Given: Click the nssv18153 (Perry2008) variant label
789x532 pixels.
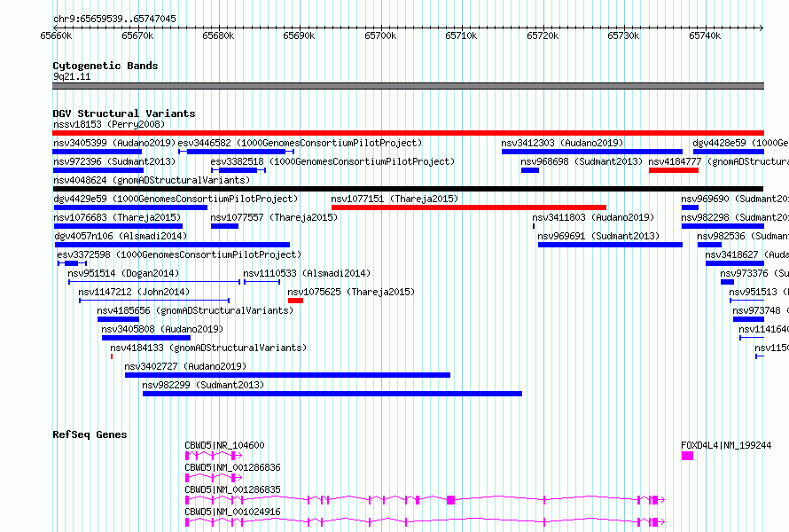Looking at the screenshot, I should (109, 124).
